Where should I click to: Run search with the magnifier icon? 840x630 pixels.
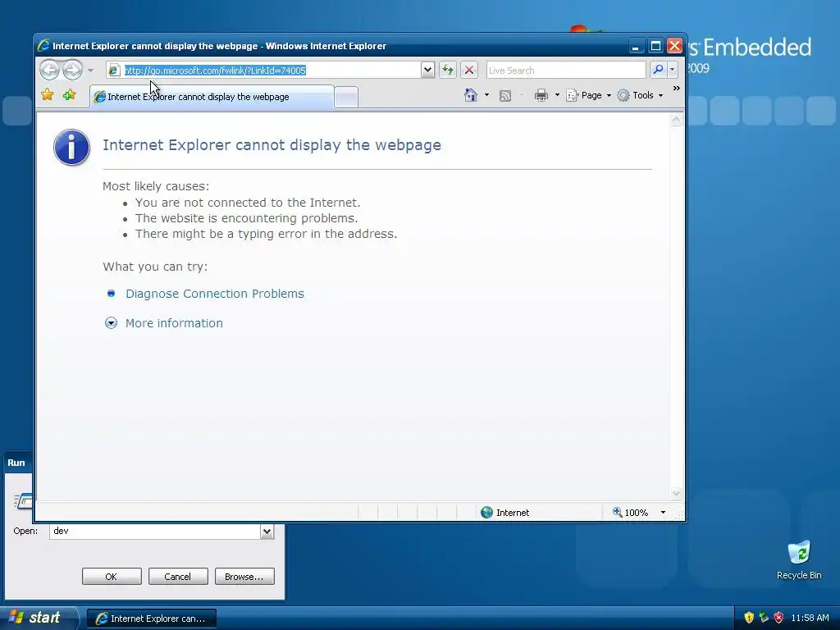(x=658, y=70)
